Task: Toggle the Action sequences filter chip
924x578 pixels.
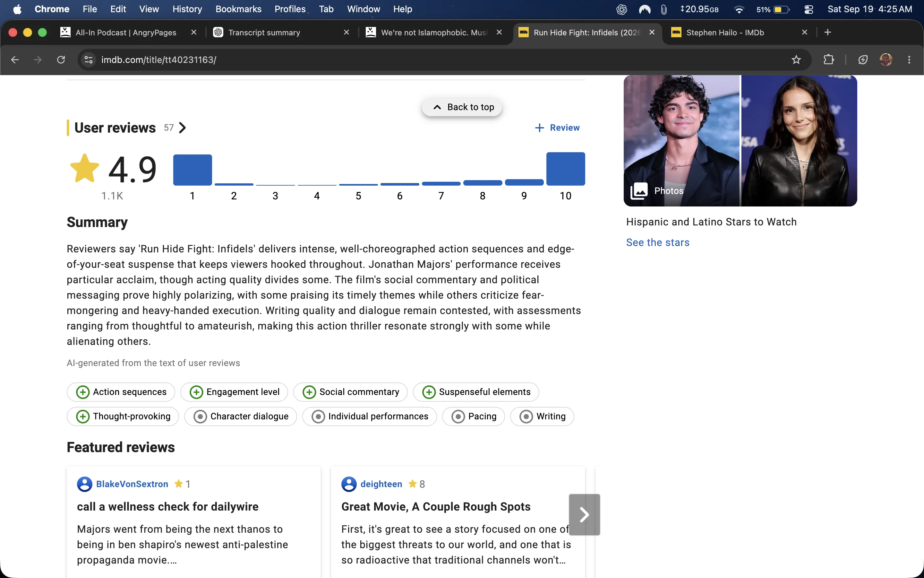Action: (121, 392)
